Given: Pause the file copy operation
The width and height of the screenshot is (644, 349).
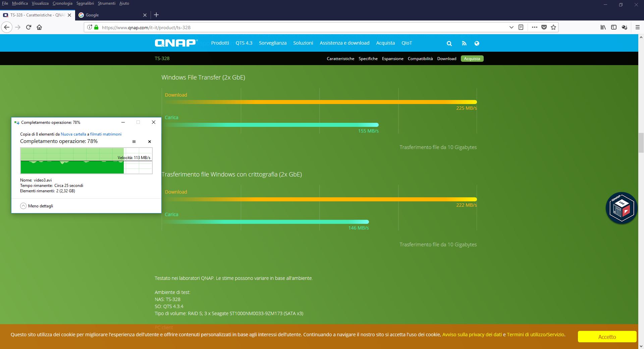Looking at the screenshot, I should click(134, 142).
